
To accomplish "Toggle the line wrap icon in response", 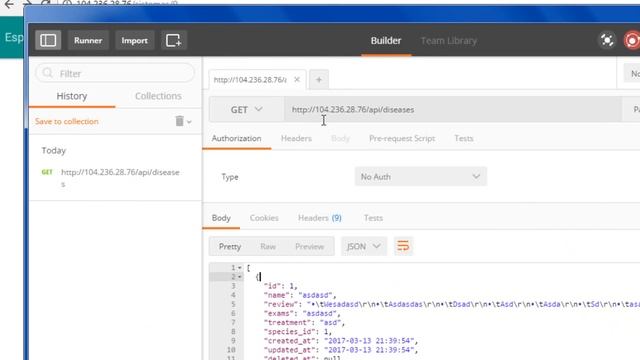I will coord(403,246).
